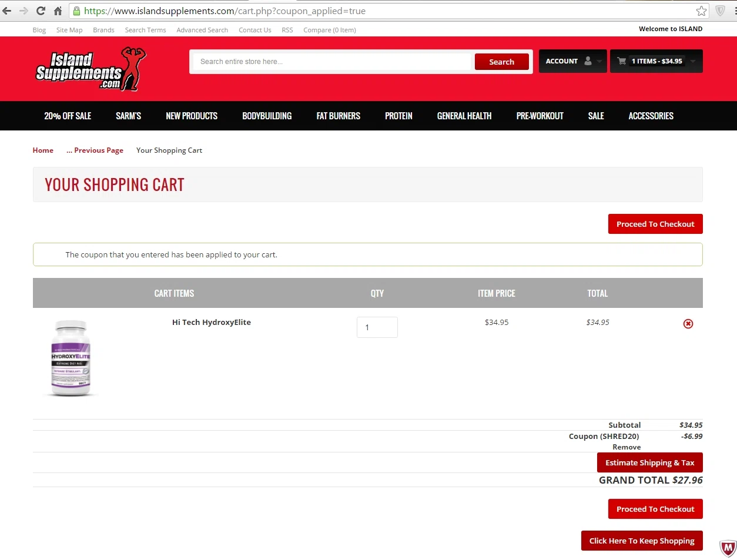Open the Advanced Search link
Viewport: 737px width, 560px height.
tap(202, 30)
